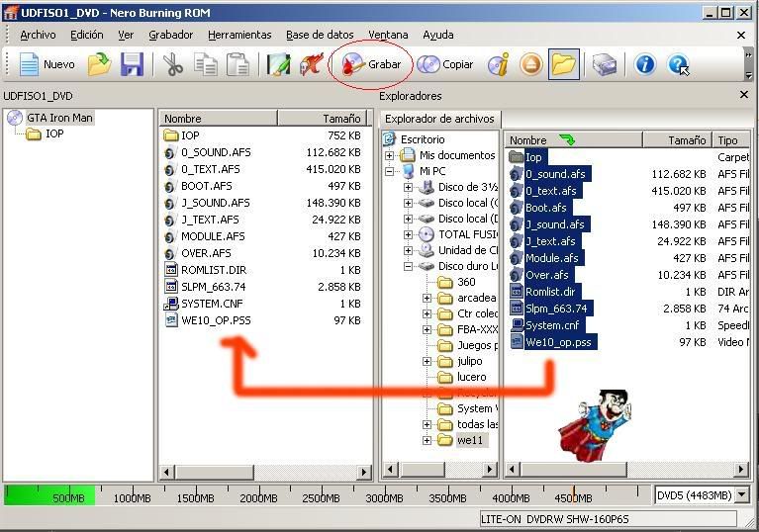
Task: Select Romlist.dir in explorer file list
Action: [550, 292]
